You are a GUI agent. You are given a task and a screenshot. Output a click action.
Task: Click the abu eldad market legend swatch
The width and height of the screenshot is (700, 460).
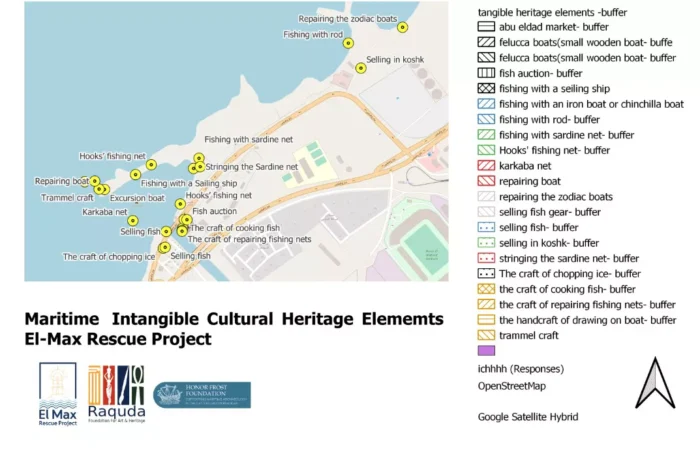pyautogui.click(x=487, y=27)
